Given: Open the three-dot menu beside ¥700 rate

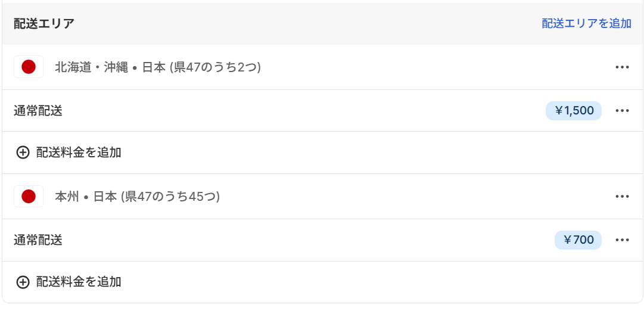Looking at the screenshot, I should click(x=622, y=240).
